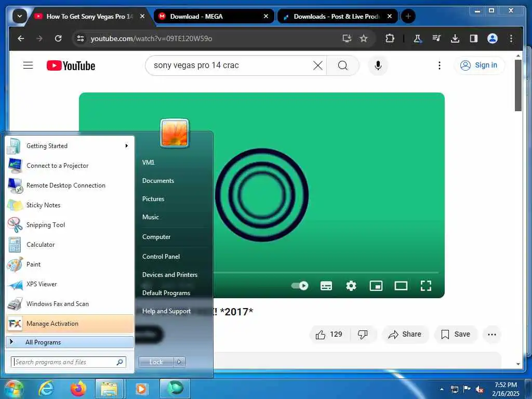This screenshot has width=532, height=399.
Task: Go back with browser back arrow
Action: (21, 38)
